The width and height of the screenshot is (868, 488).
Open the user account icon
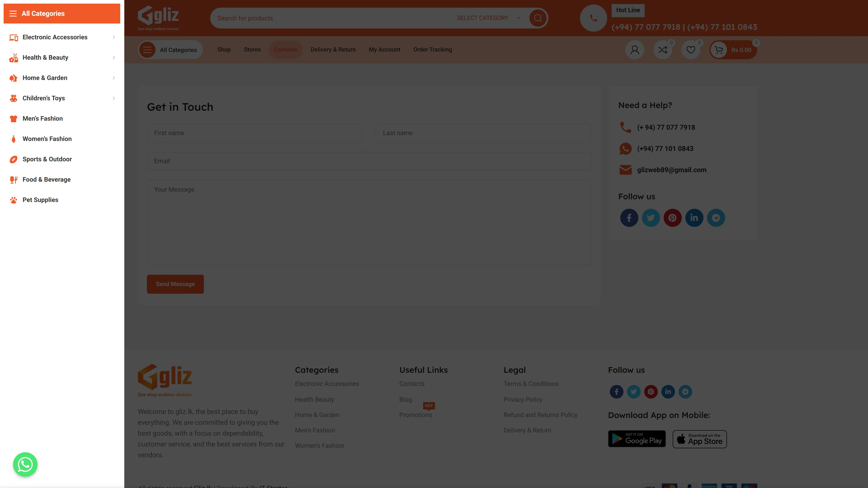click(x=634, y=50)
